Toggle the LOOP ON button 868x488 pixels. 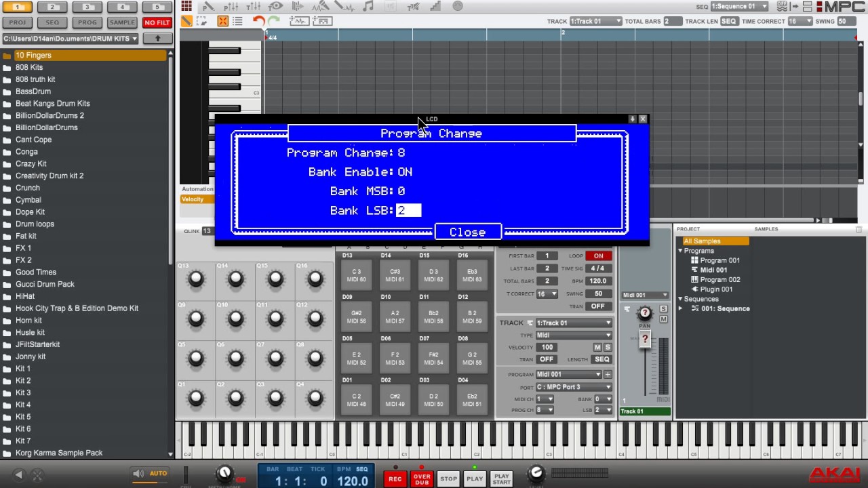pos(598,256)
